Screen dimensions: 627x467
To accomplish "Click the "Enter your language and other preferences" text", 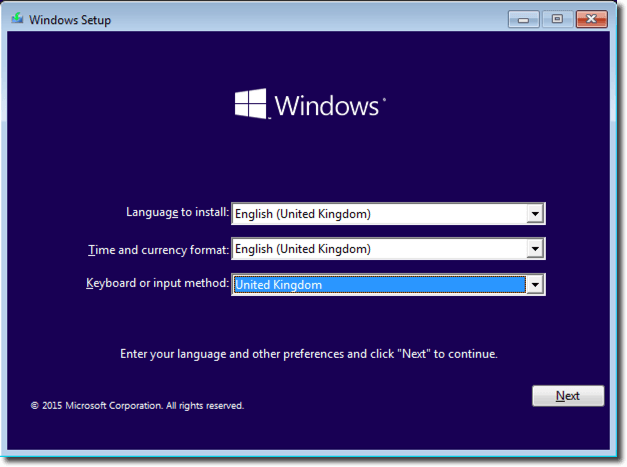I will coord(309,354).
